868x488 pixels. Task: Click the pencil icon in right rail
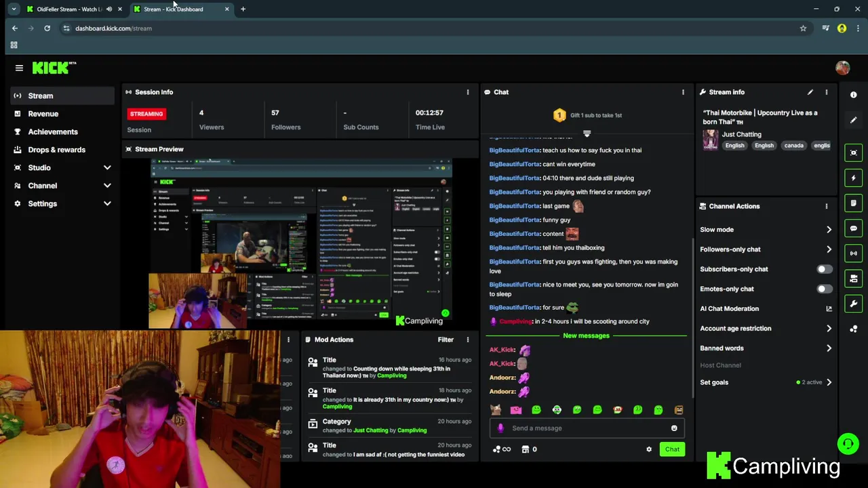(854, 120)
